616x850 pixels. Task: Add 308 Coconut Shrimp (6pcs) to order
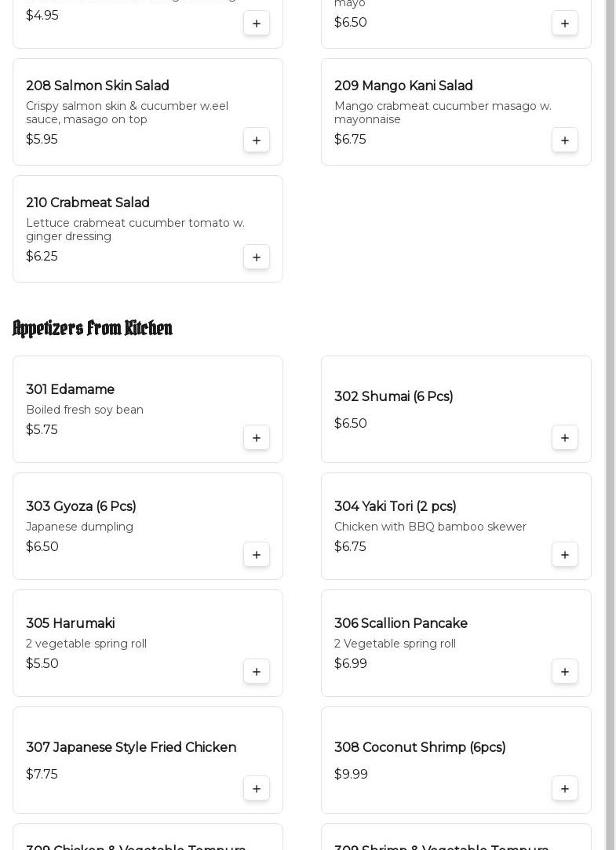565,789
